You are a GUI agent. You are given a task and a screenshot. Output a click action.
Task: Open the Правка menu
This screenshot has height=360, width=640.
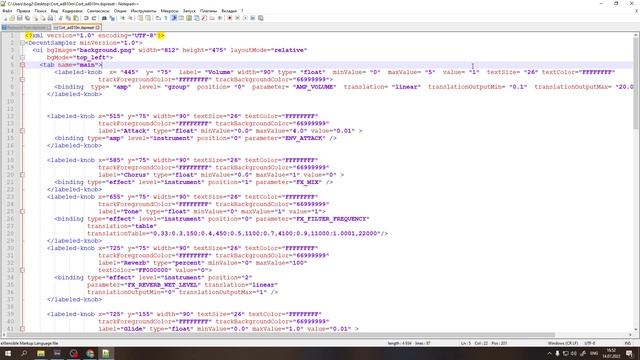point(23,11)
